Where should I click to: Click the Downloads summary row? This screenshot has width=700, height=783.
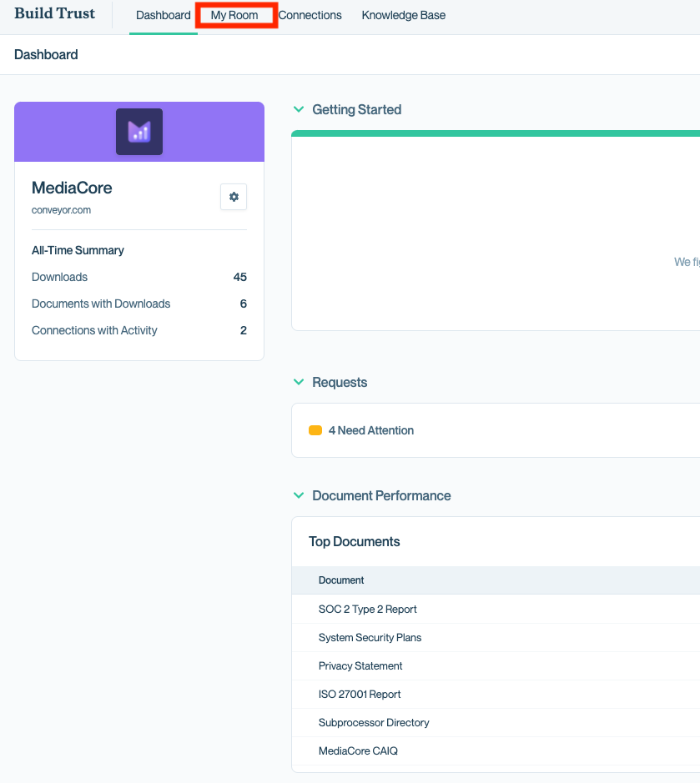pyautogui.click(x=139, y=277)
